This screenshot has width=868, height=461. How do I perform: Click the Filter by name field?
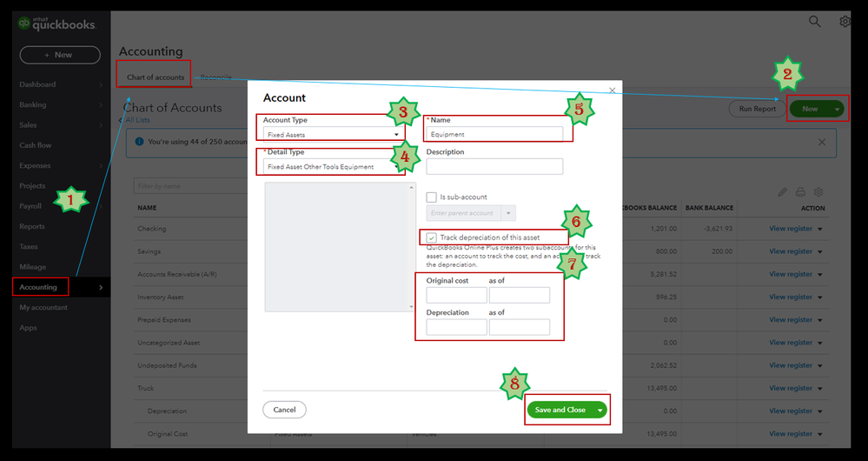pos(190,186)
